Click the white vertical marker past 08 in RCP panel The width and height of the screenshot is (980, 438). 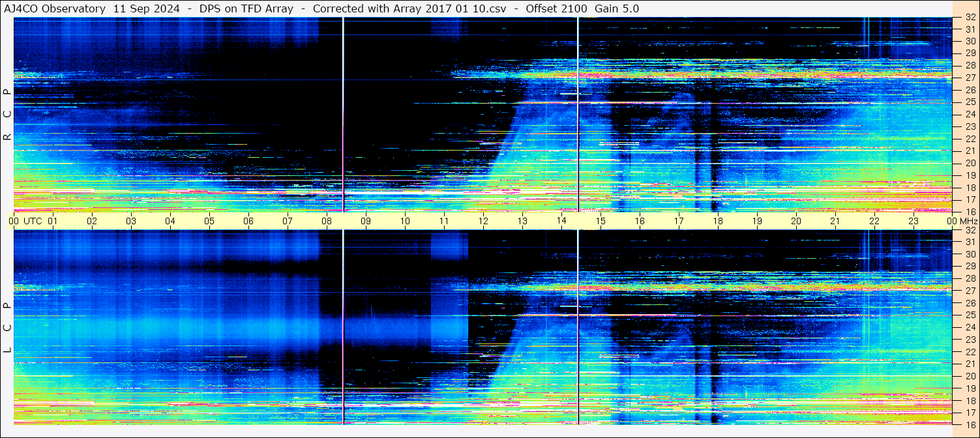343,114
